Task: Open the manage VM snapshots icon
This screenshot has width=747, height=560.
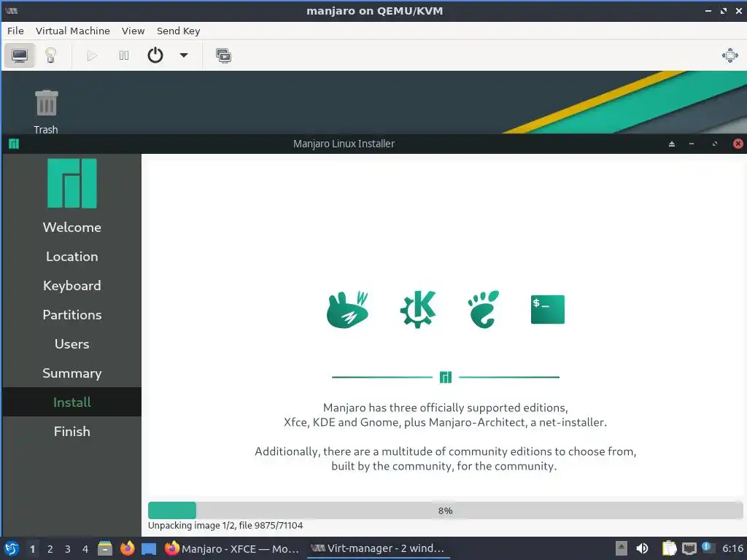Action: (223, 55)
